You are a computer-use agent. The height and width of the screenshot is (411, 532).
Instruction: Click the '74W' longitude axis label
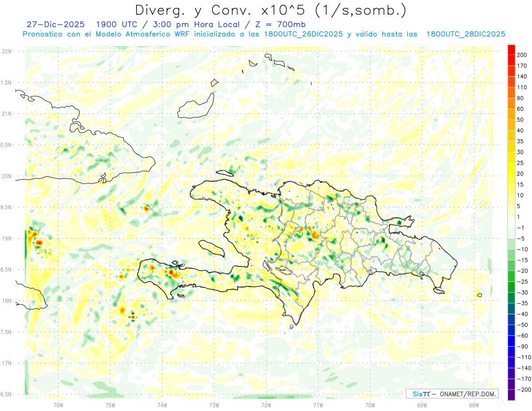click(162, 405)
